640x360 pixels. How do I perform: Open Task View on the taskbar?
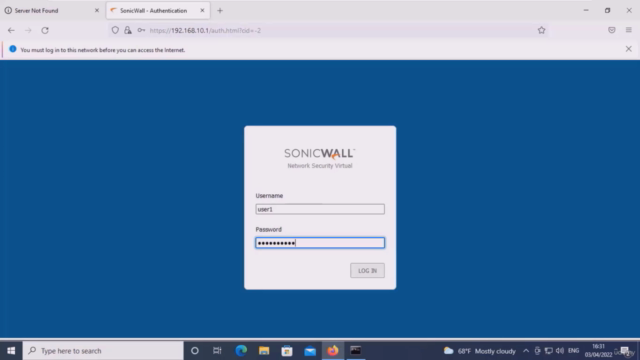click(217, 351)
